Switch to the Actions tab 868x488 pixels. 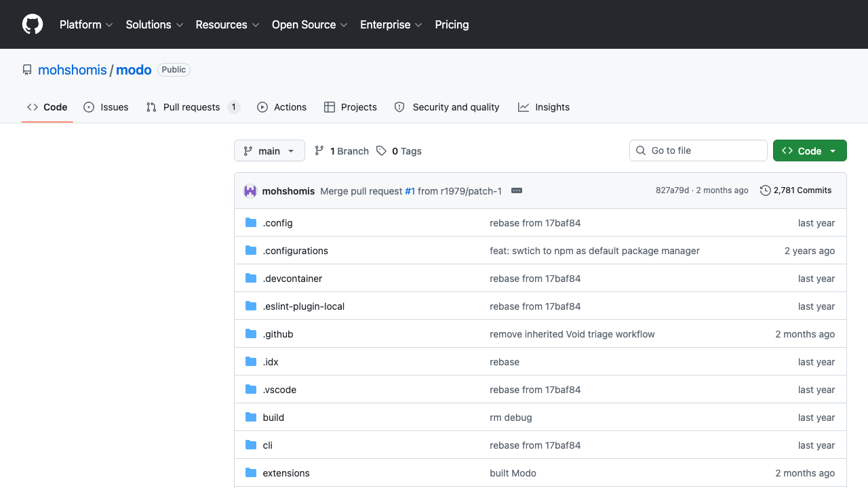coord(281,107)
